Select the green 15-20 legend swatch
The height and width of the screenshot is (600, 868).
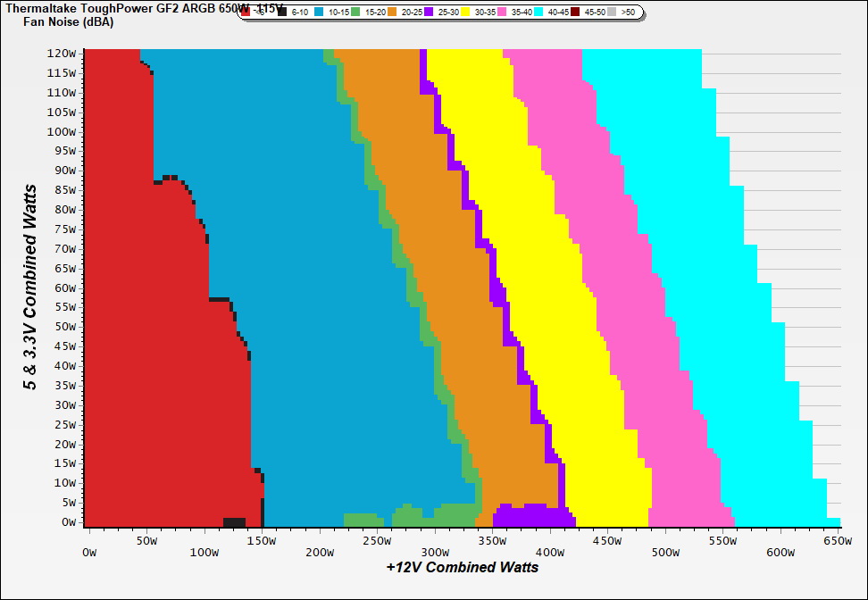click(x=356, y=12)
